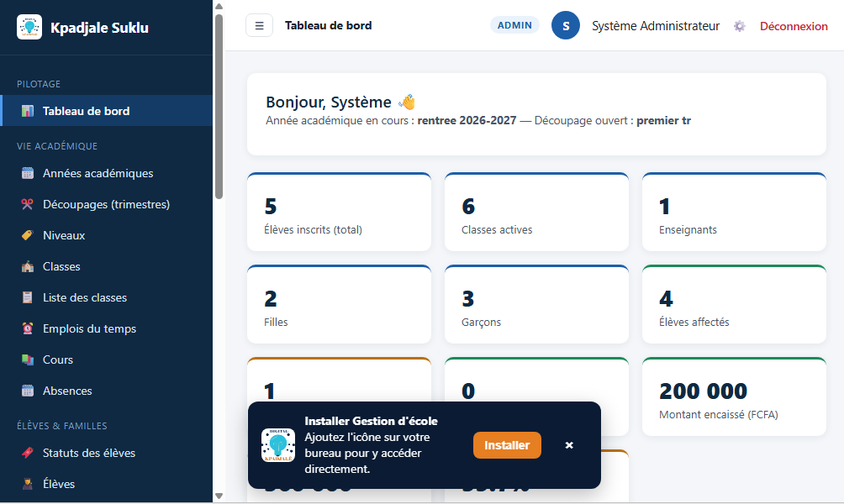The image size is (844, 504).
Task: Open Tableau de bord menu item
Action: (108, 111)
